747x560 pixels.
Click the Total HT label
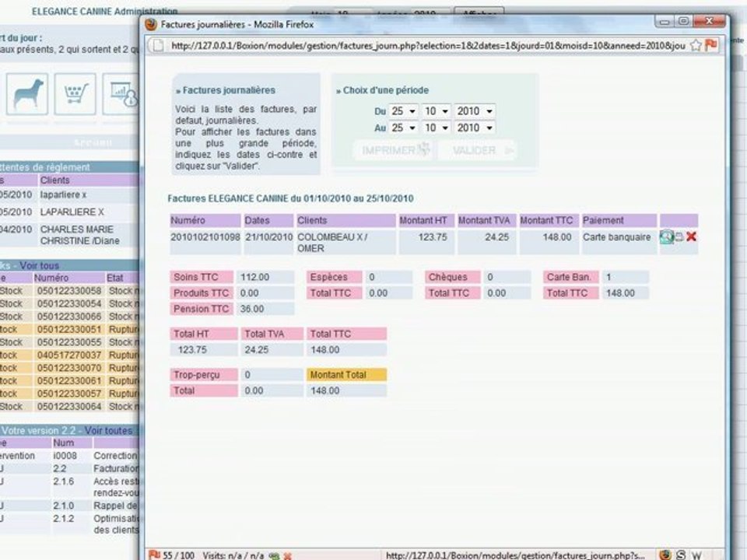[203, 334]
